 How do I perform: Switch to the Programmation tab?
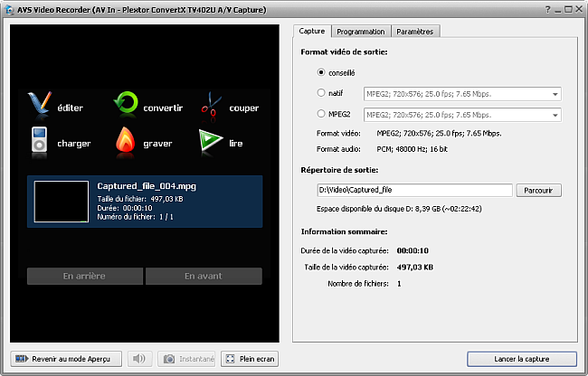click(361, 32)
